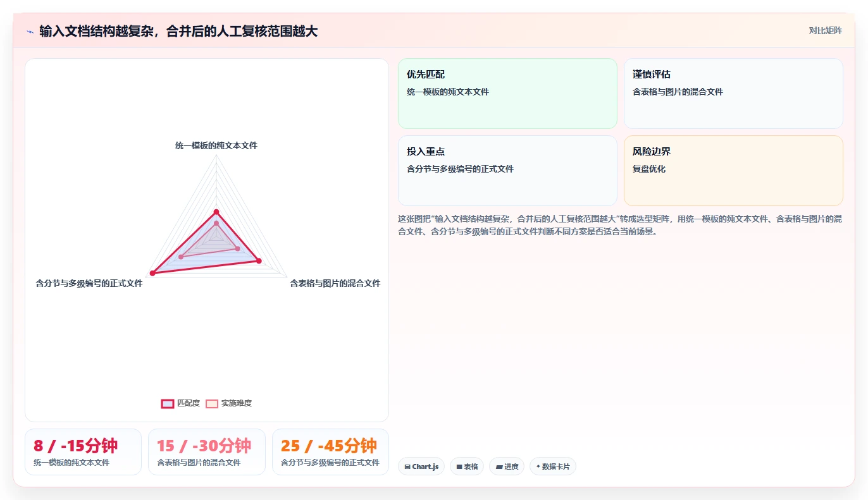This screenshot has height=500, width=868.
Task: Click radar axis label 含表格与图片的混合文件
Action: (x=335, y=283)
